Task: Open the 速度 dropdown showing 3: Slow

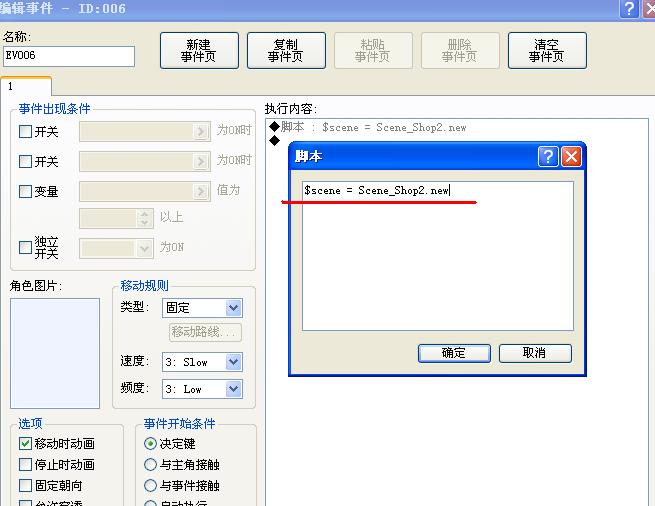Action: point(233,362)
